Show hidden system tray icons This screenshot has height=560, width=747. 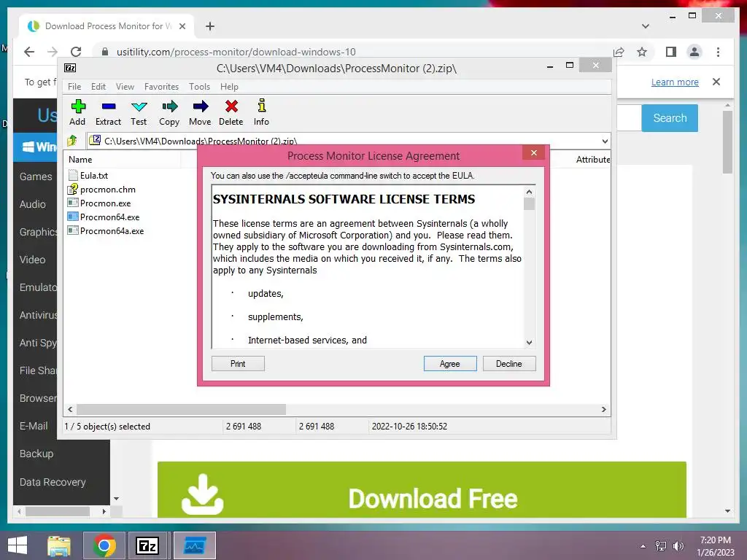click(x=643, y=546)
